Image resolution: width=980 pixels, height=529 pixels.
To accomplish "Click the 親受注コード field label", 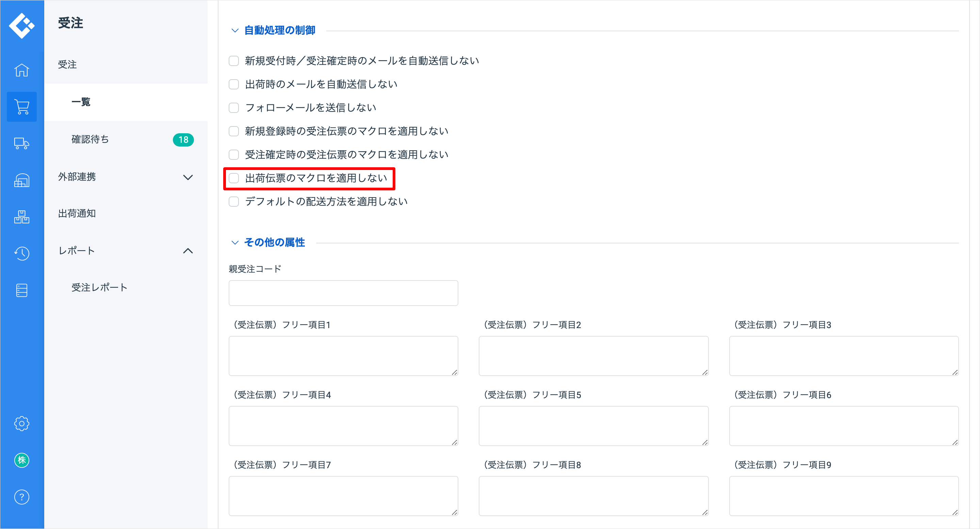I will [255, 269].
